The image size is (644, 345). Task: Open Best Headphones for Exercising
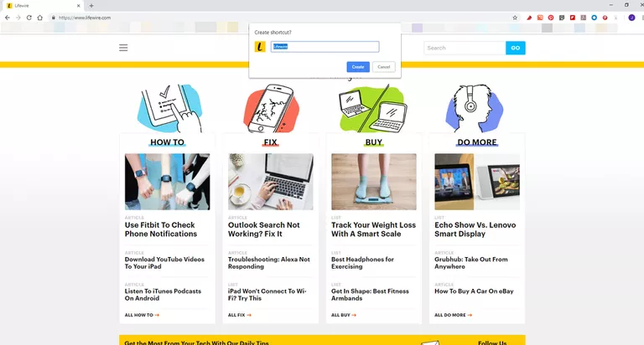(x=362, y=263)
